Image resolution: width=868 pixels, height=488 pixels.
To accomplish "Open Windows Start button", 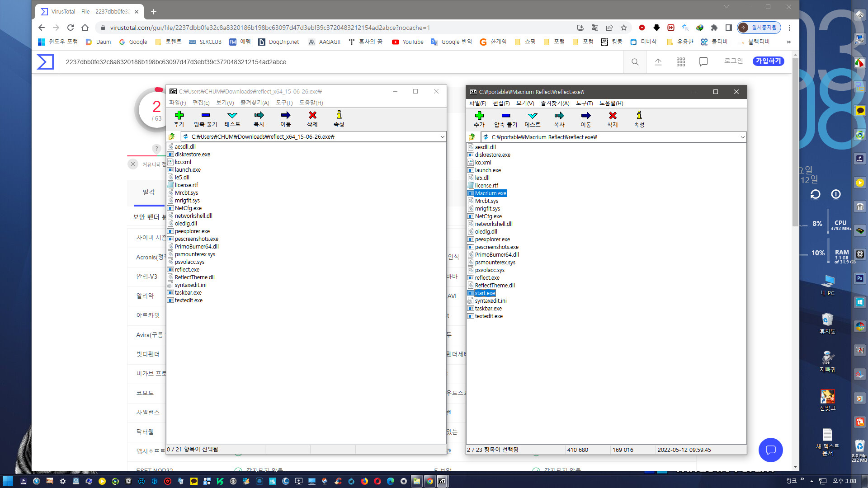I will [x=8, y=481].
